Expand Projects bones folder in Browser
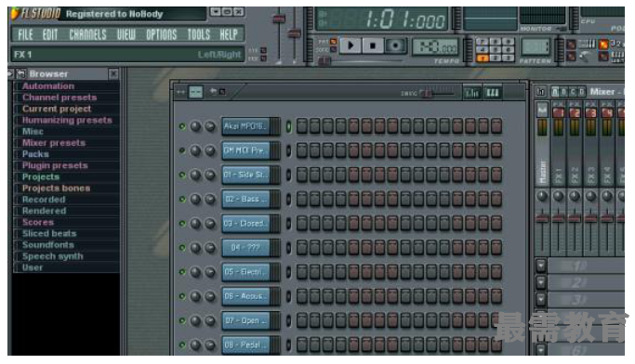The image size is (635, 364). 57,188
